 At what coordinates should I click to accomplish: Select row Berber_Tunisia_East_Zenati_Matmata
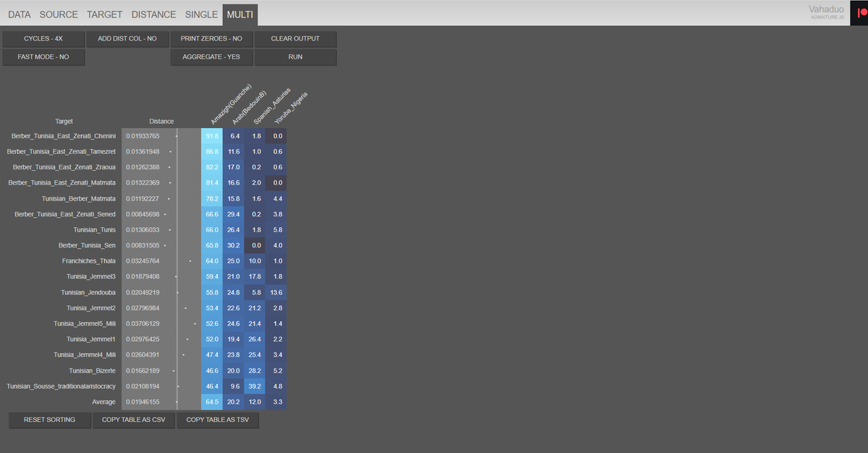(x=61, y=182)
